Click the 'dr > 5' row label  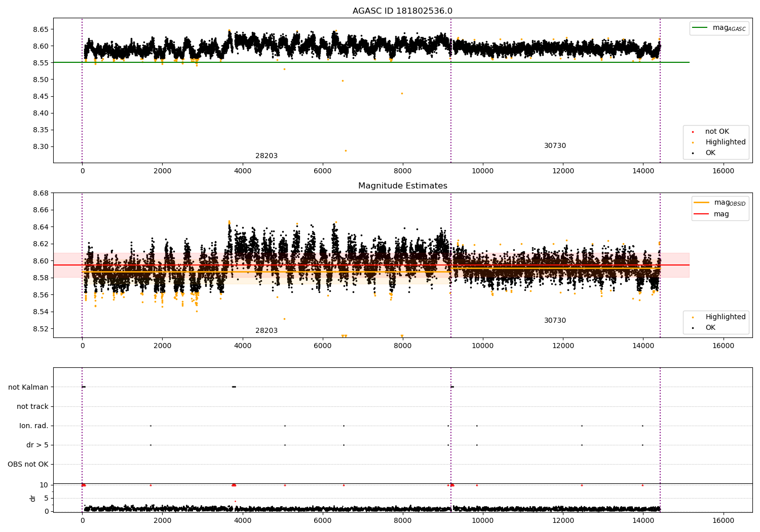pyautogui.click(x=37, y=445)
